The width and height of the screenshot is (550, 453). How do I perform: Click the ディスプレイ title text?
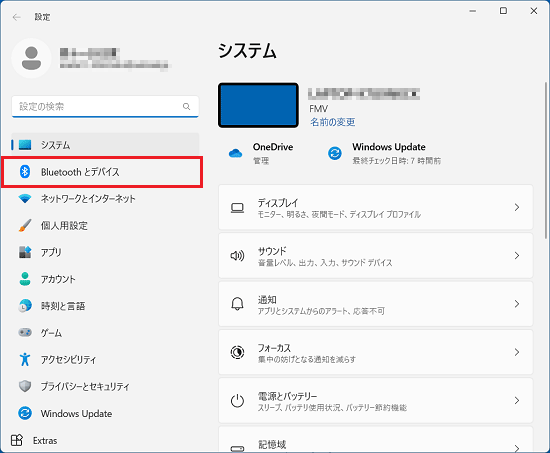point(278,203)
